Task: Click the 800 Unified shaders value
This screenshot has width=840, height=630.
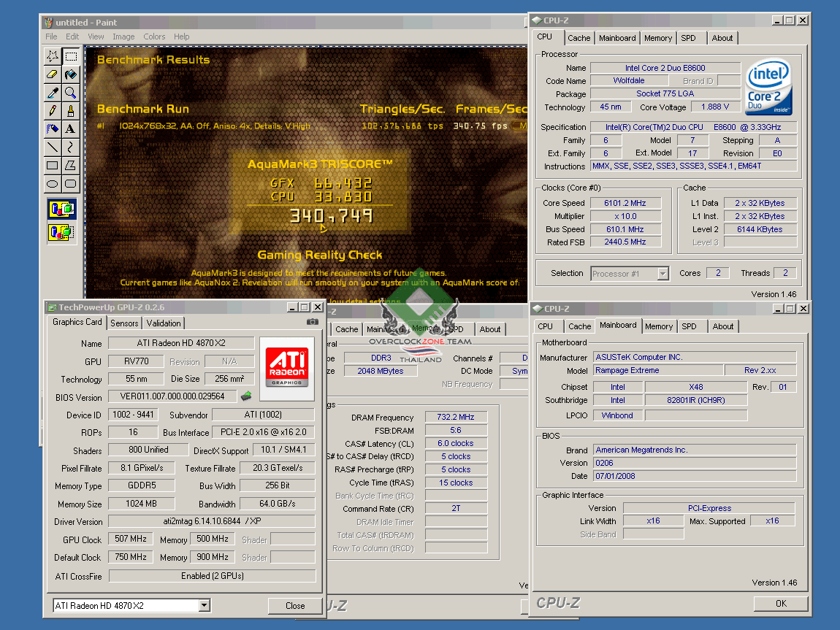Action: (148, 450)
